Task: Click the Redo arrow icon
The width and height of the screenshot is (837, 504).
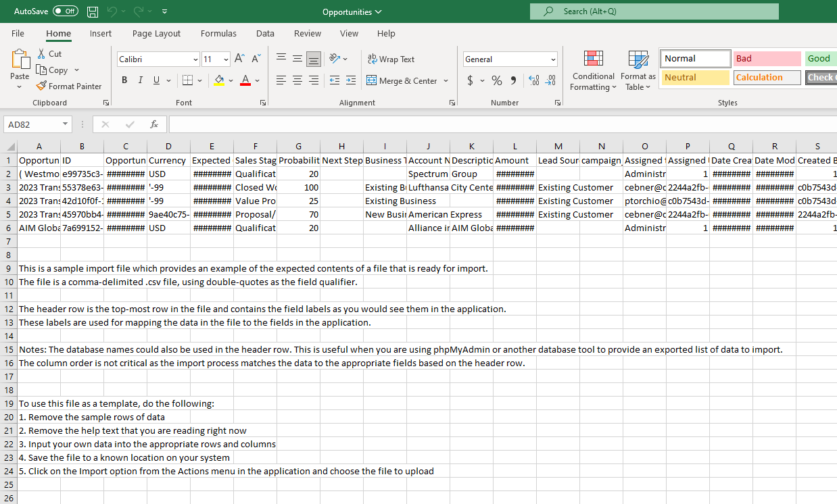Action: [139, 11]
